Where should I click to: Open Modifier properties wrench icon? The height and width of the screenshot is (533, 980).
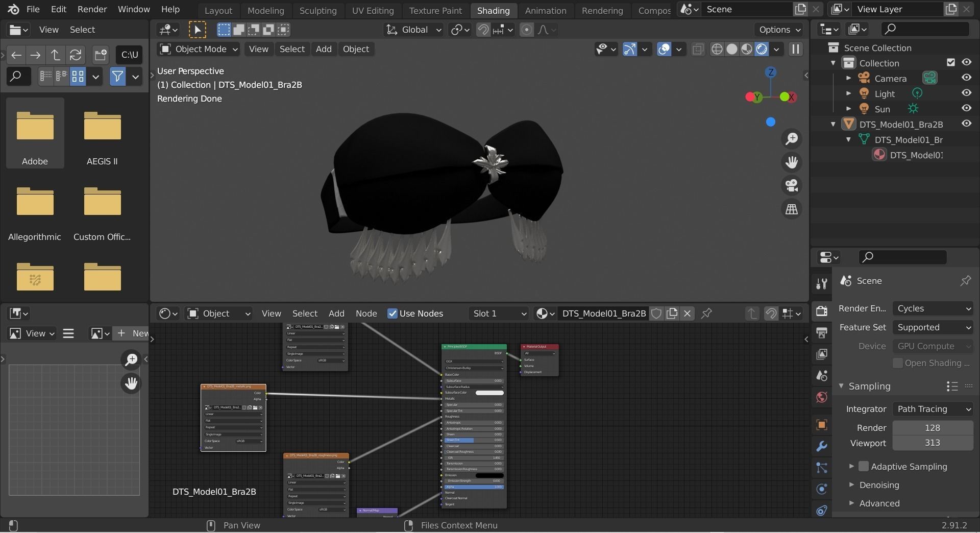[821, 446]
